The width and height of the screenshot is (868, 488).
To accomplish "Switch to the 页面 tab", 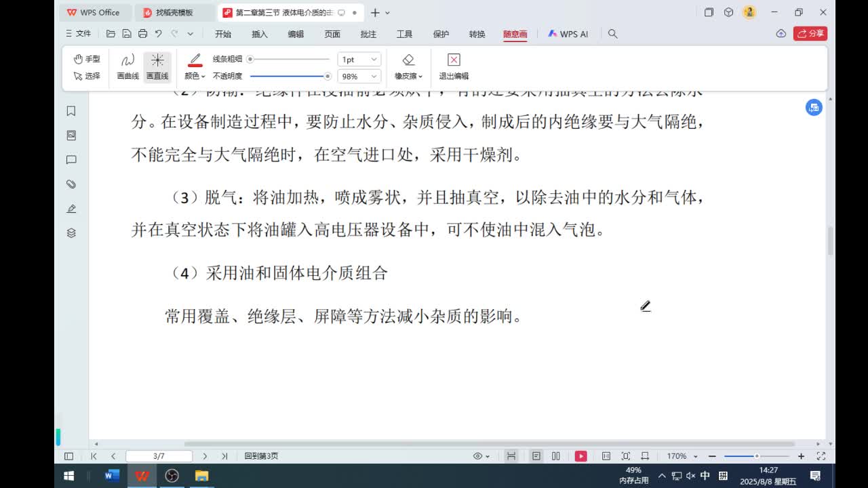I will click(x=332, y=34).
